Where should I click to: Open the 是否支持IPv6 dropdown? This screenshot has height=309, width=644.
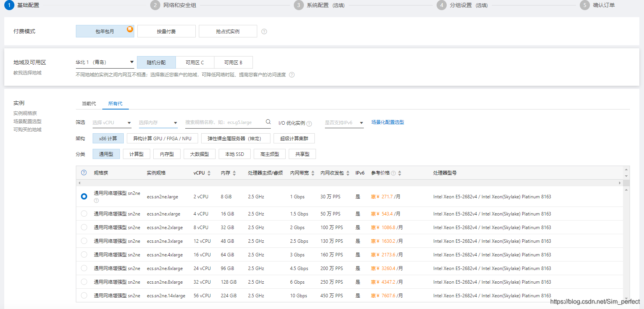pyautogui.click(x=344, y=123)
